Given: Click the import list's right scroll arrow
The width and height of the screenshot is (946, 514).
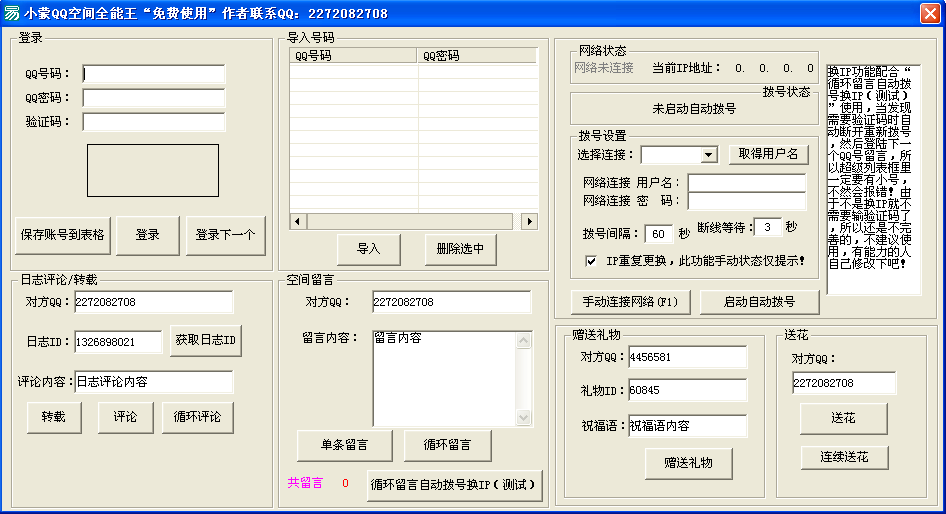Looking at the screenshot, I should click(529, 221).
